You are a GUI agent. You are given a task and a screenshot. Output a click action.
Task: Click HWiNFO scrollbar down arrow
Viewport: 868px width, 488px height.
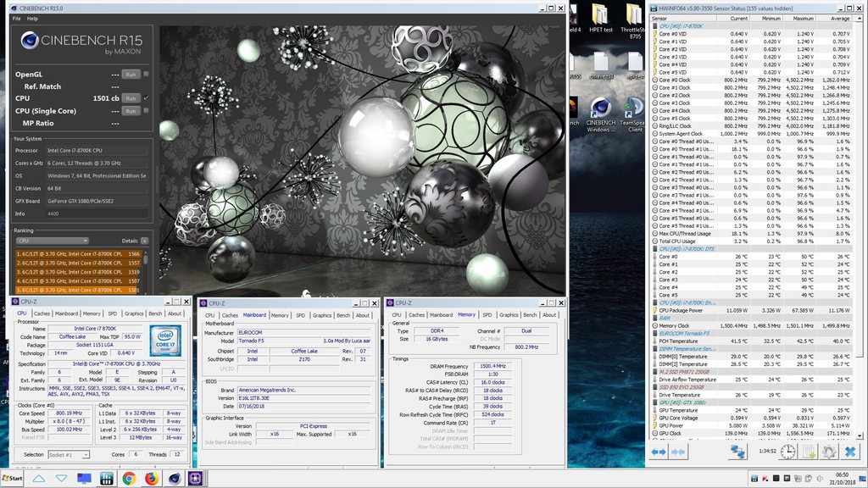[x=860, y=436]
